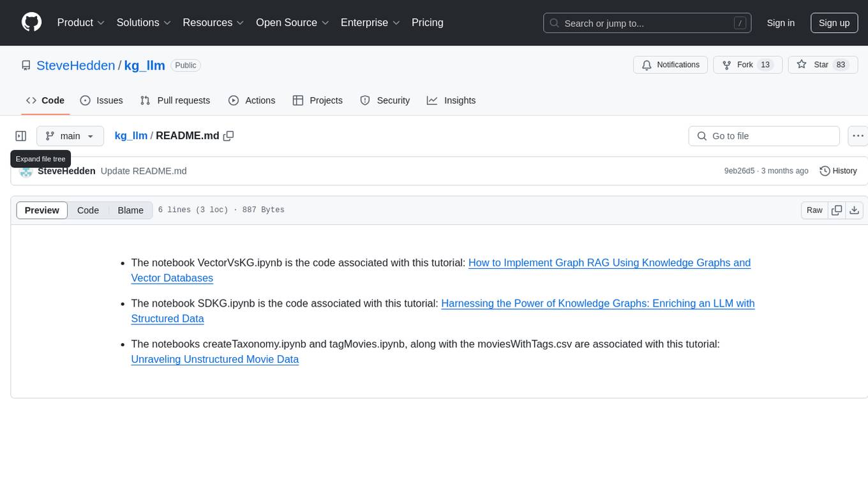Navigate to kg_llm in the breadcrumb
Image resolution: width=868 pixels, height=488 pixels.
(131, 135)
